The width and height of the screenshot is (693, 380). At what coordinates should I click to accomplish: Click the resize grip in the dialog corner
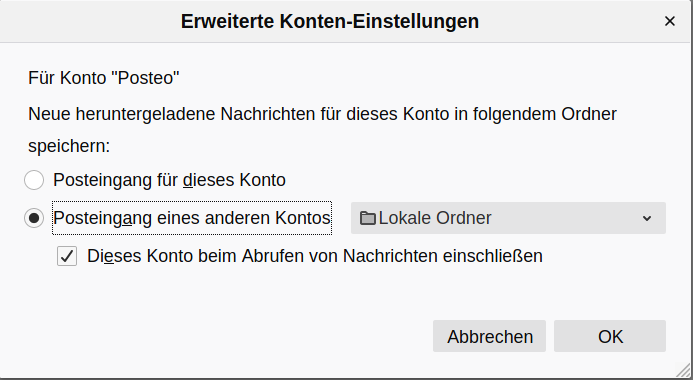[684, 371]
